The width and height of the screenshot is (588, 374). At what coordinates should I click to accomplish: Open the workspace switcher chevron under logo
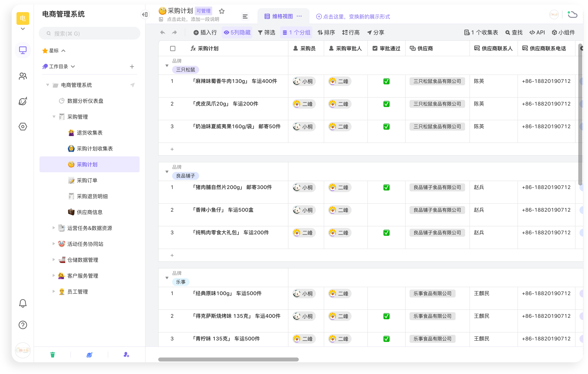pos(23,29)
